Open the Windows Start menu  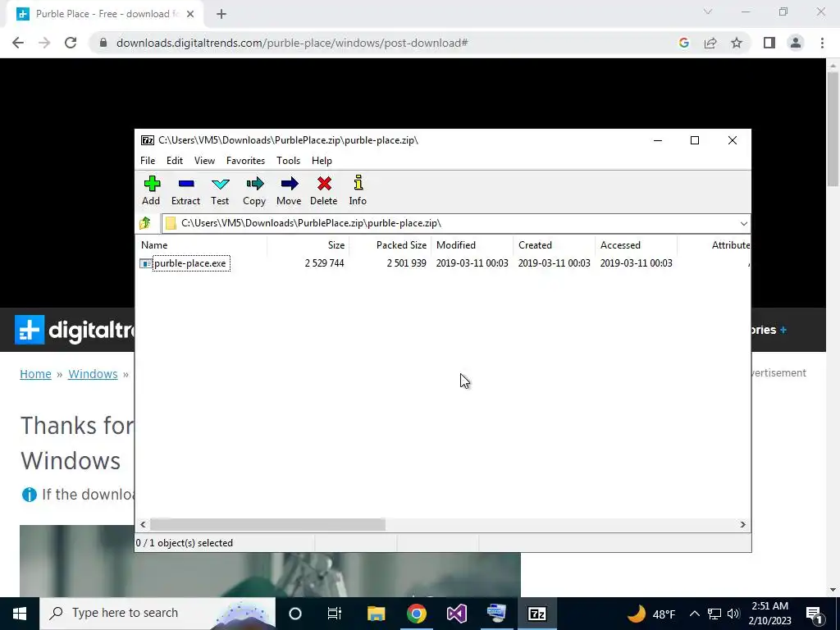click(x=20, y=614)
